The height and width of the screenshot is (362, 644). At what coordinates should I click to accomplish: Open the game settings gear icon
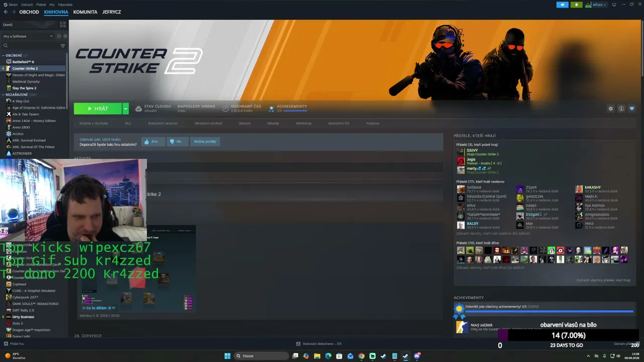[611, 109]
